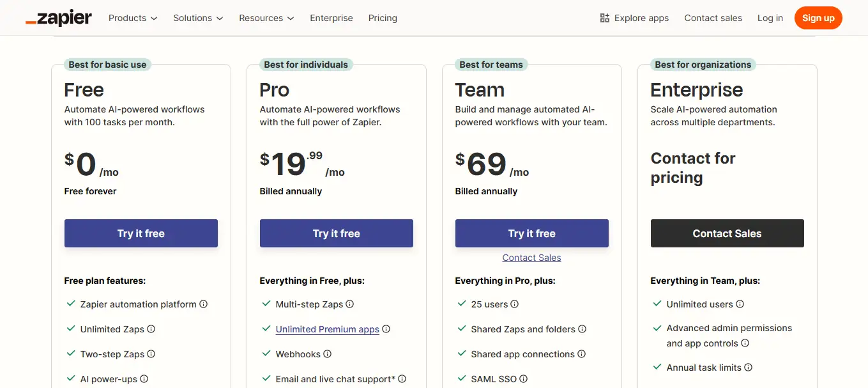The width and height of the screenshot is (868, 388).
Task: Open the AI power-ups info tooltip
Action: pos(144,378)
